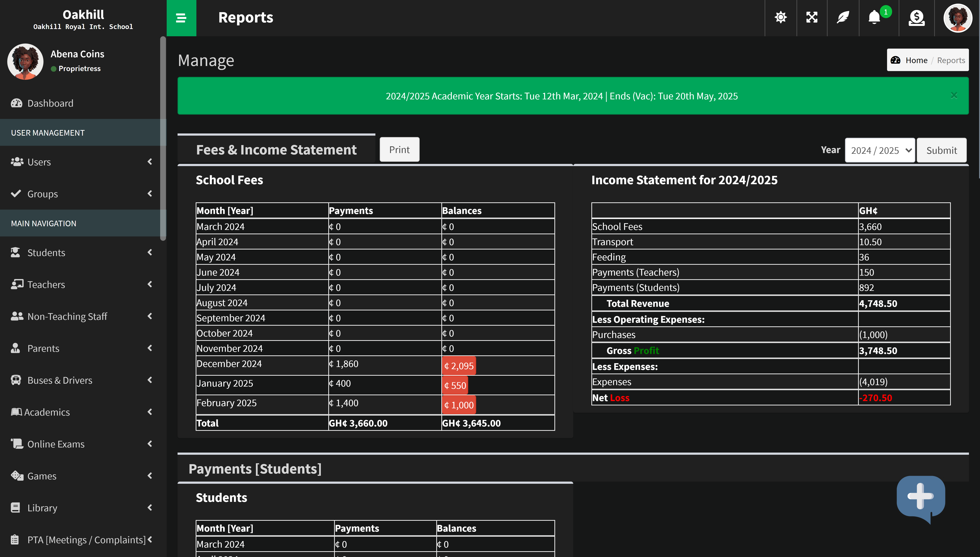Image resolution: width=980 pixels, height=557 pixels.
Task: Toggle the hamburger sidebar menu
Action: (x=181, y=18)
